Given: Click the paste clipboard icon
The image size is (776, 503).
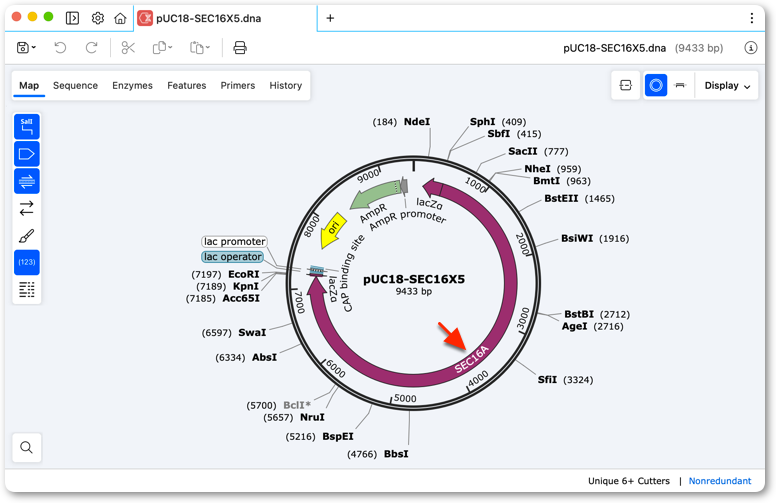Looking at the screenshot, I should point(196,48).
